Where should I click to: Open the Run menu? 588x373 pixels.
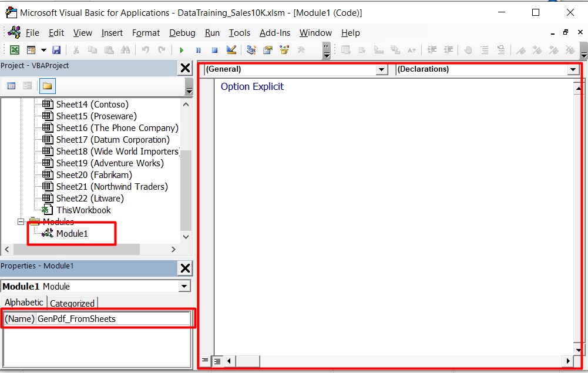212,33
